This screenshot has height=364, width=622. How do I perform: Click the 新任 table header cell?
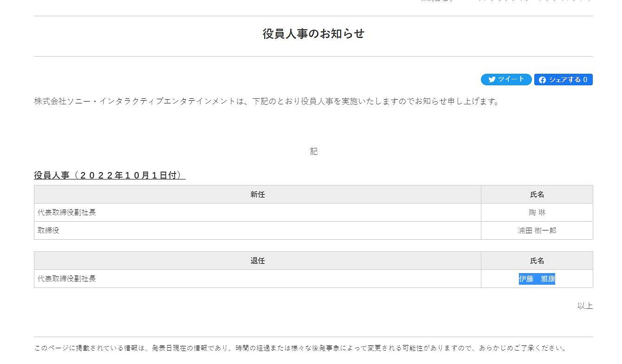[258, 194]
